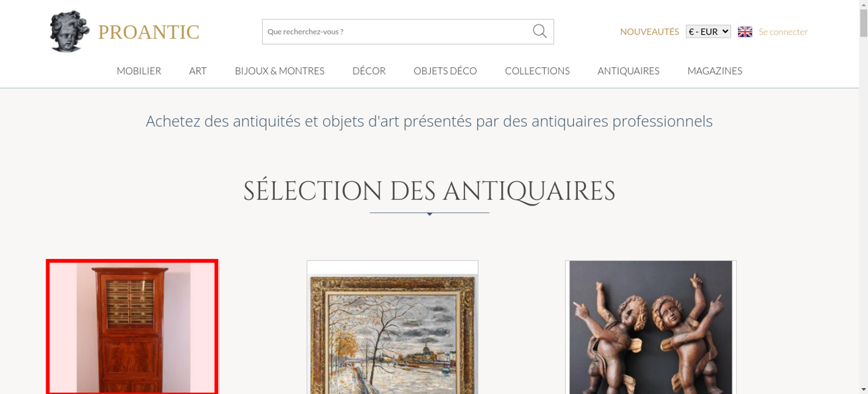
Task: Click the magnifying glass search icon
Action: point(539,31)
